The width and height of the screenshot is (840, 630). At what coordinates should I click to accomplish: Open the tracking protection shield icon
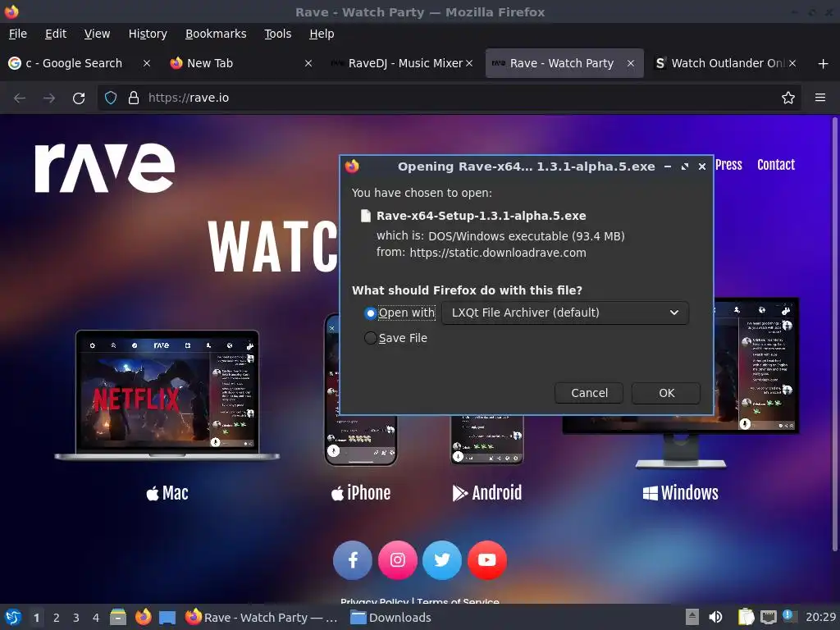111,98
